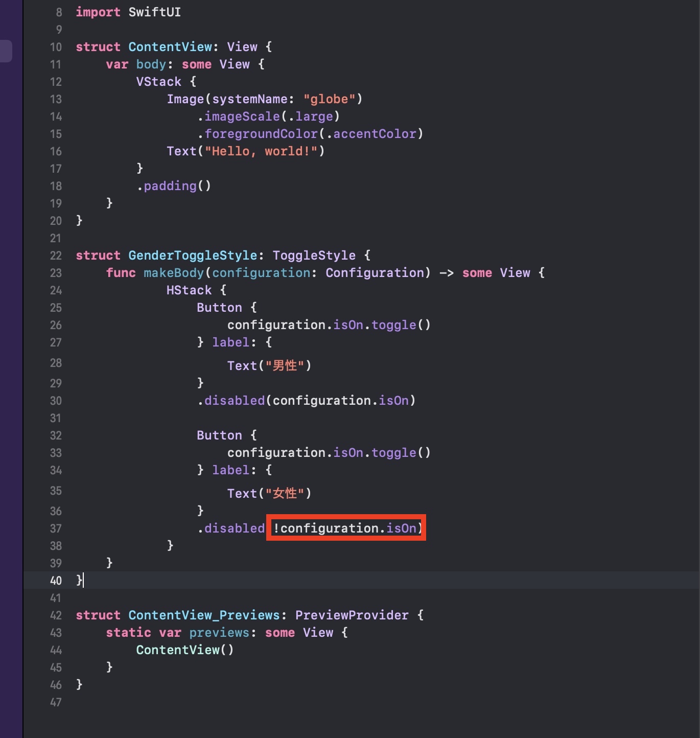
Task: Click the "女性" string literal
Action: (285, 494)
